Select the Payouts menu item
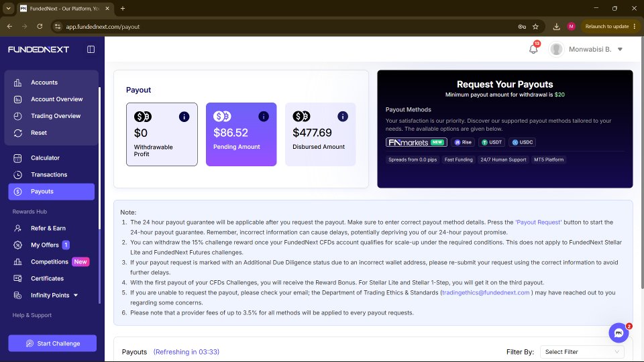Viewport: 644px width, 362px height. coord(52,192)
